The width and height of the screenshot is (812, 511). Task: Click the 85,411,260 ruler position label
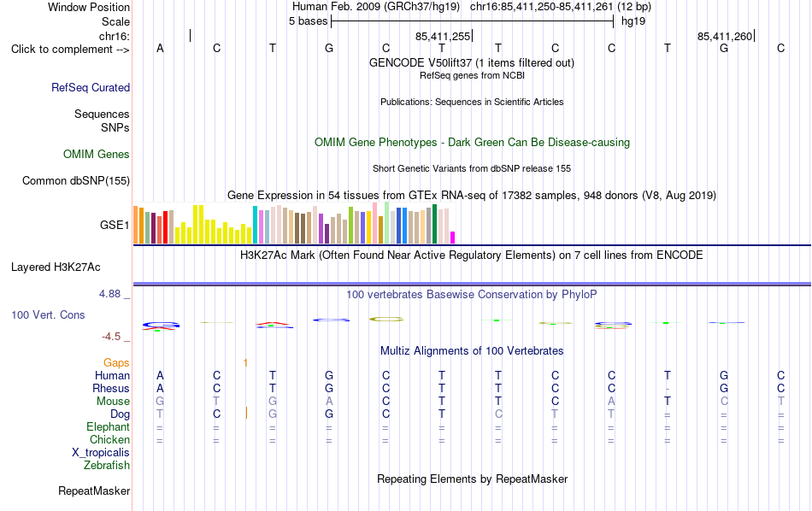pyautogui.click(x=725, y=36)
